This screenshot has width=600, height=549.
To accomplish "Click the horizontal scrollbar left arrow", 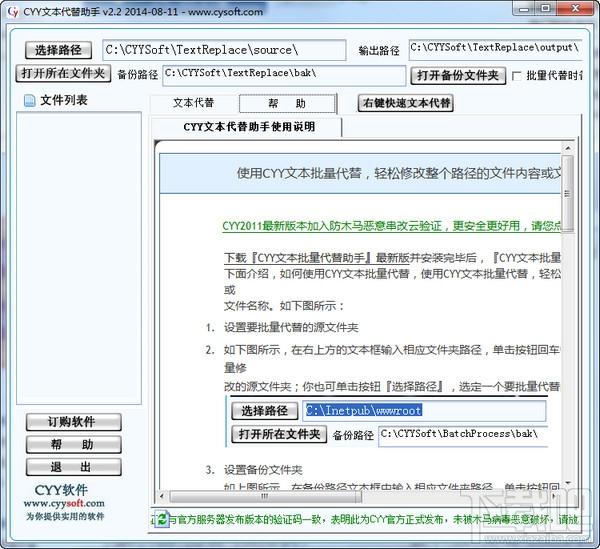I will [162, 497].
